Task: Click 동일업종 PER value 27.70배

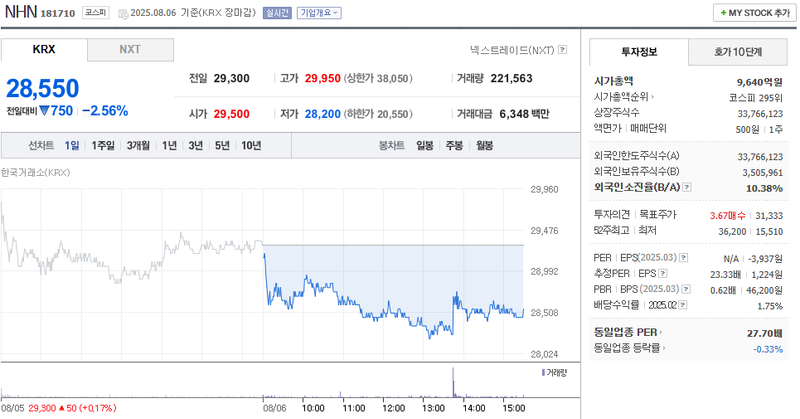Action: (x=765, y=334)
